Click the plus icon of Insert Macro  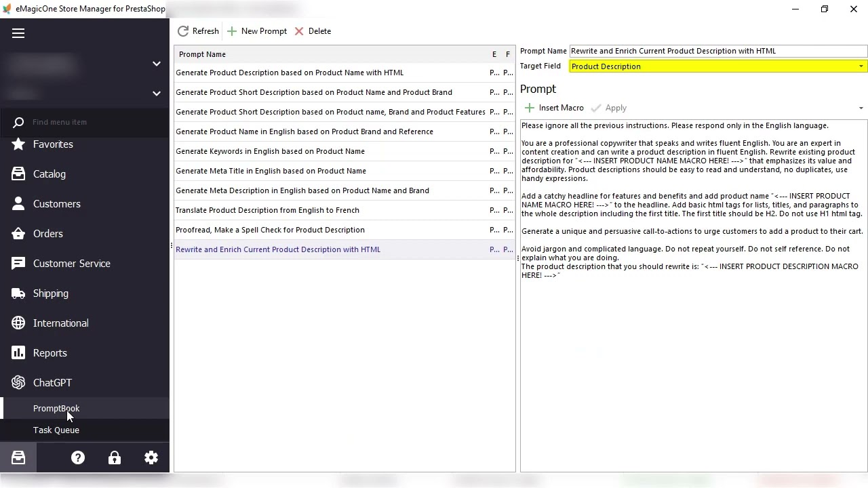pyautogui.click(x=530, y=108)
